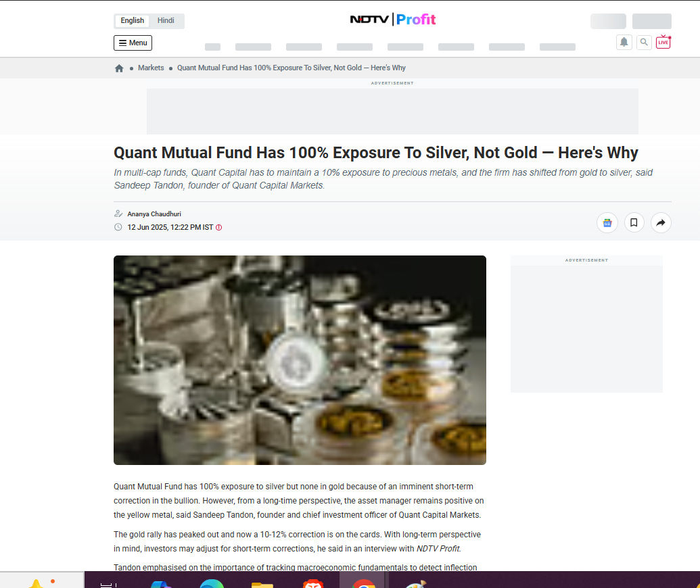The image size is (700, 588).
Task: Open Microsoft Edge from the taskbar
Action: 212,583
